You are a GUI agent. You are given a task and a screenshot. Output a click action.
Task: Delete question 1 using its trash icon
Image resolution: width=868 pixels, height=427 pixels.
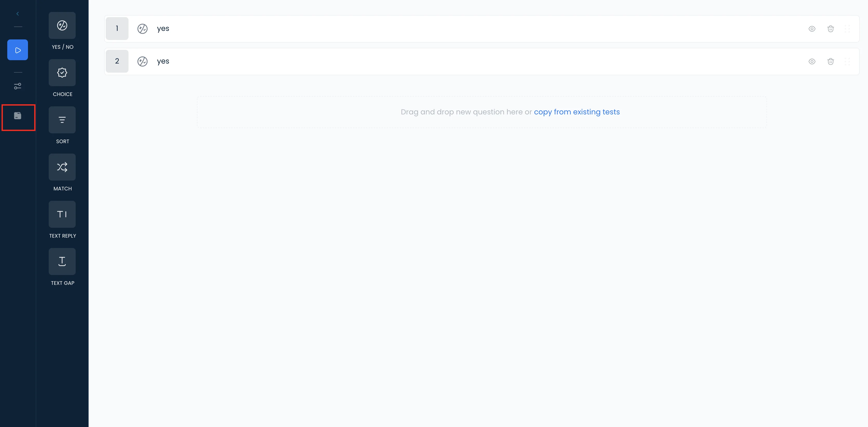[830, 29]
